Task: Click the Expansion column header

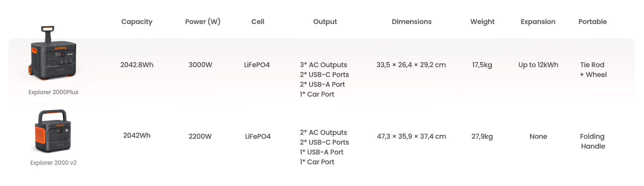Action: click(538, 22)
